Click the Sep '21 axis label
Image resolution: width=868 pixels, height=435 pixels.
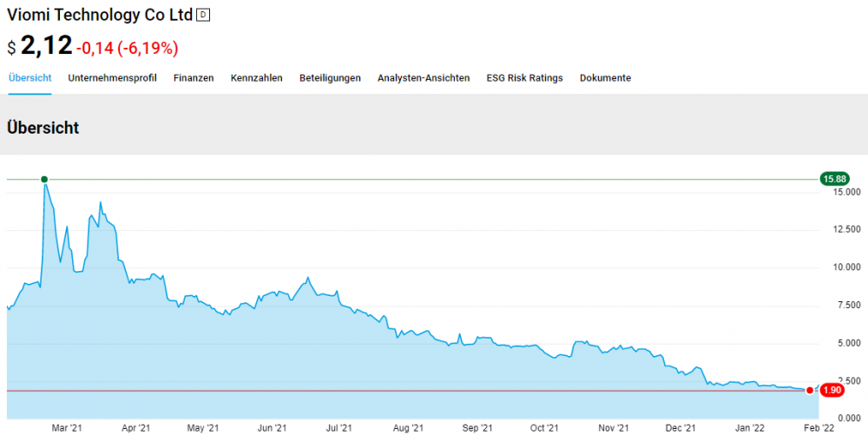coord(477,428)
